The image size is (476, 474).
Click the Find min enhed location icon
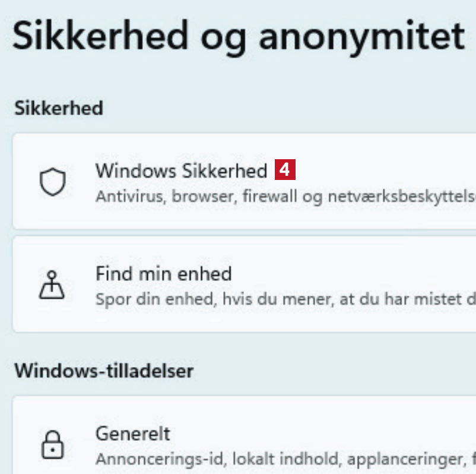[x=52, y=284]
